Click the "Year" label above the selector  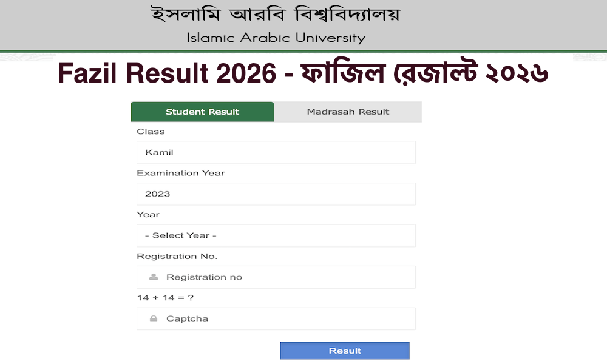[x=149, y=214]
